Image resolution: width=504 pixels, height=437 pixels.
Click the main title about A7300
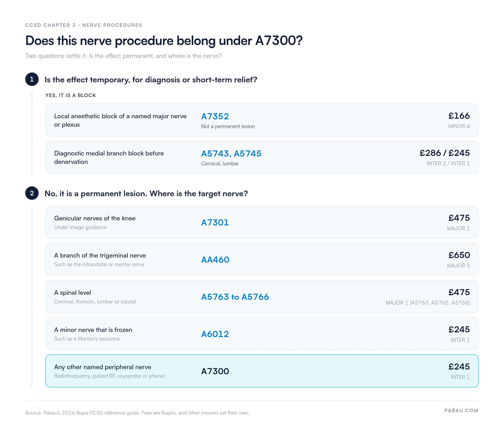point(164,41)
